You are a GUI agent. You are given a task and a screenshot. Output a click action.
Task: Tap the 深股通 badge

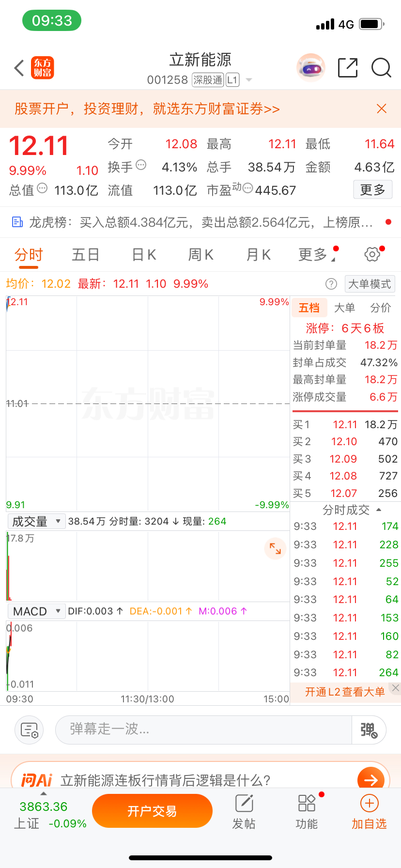tap(208, 80)
